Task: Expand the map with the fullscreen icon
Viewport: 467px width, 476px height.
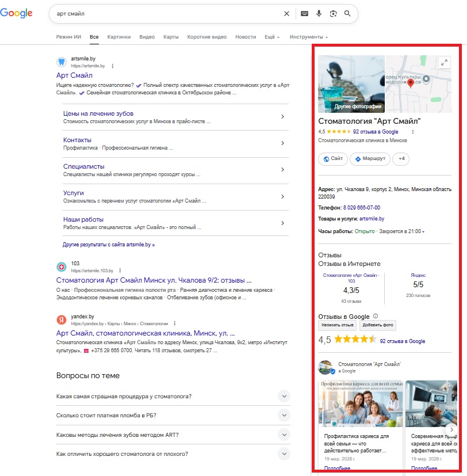Action: (444, 63)
